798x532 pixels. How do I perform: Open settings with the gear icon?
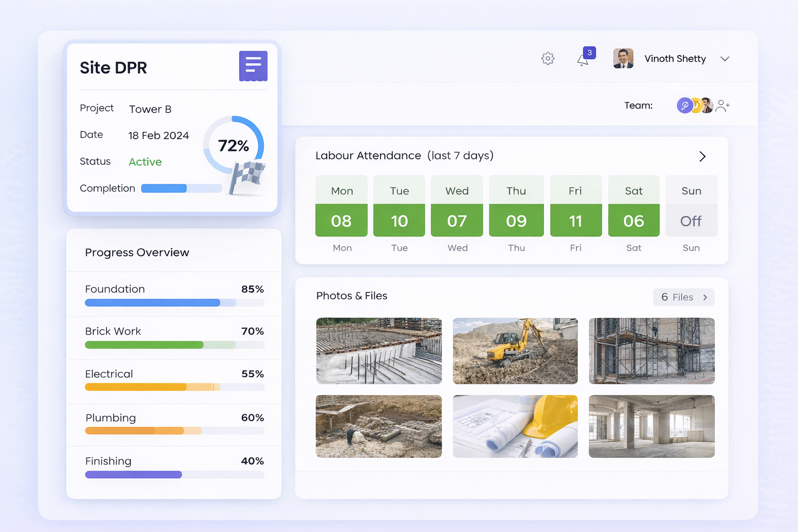(x=548, y=59)
